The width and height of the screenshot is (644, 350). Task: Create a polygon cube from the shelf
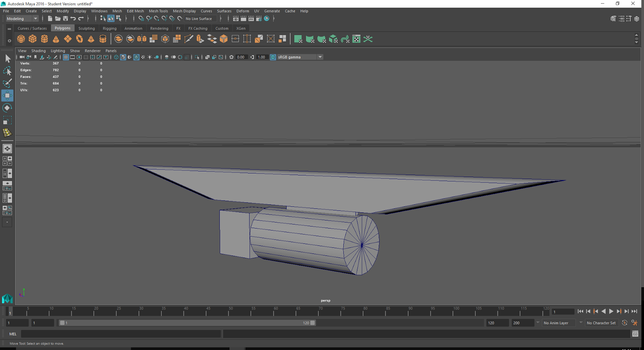point(33,39)
